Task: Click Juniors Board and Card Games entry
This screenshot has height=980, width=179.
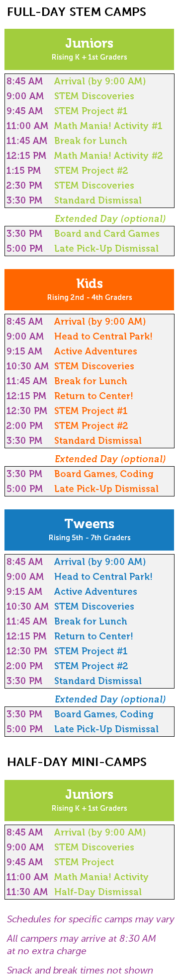Action: point(107,234)
